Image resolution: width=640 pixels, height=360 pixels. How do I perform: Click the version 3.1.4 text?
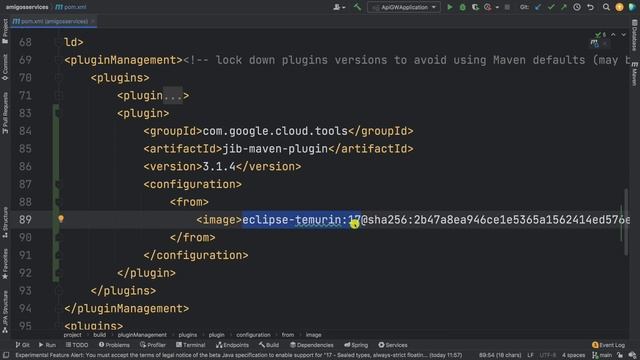[x=219, y=167]
